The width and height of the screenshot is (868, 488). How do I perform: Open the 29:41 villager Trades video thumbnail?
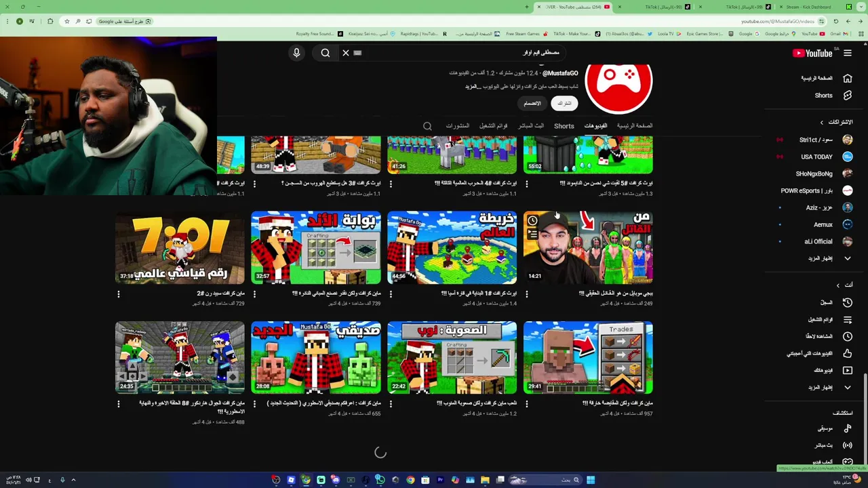(x=588, y=358)
